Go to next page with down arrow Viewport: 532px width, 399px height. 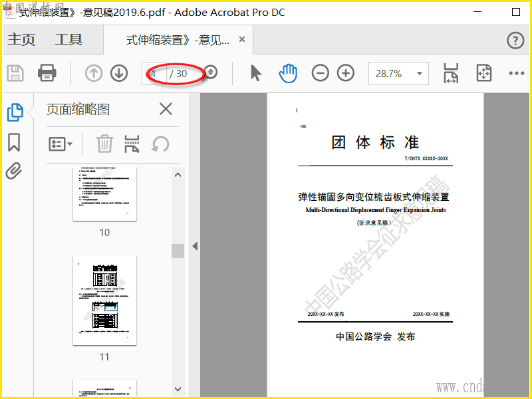(x=119, y=73)
